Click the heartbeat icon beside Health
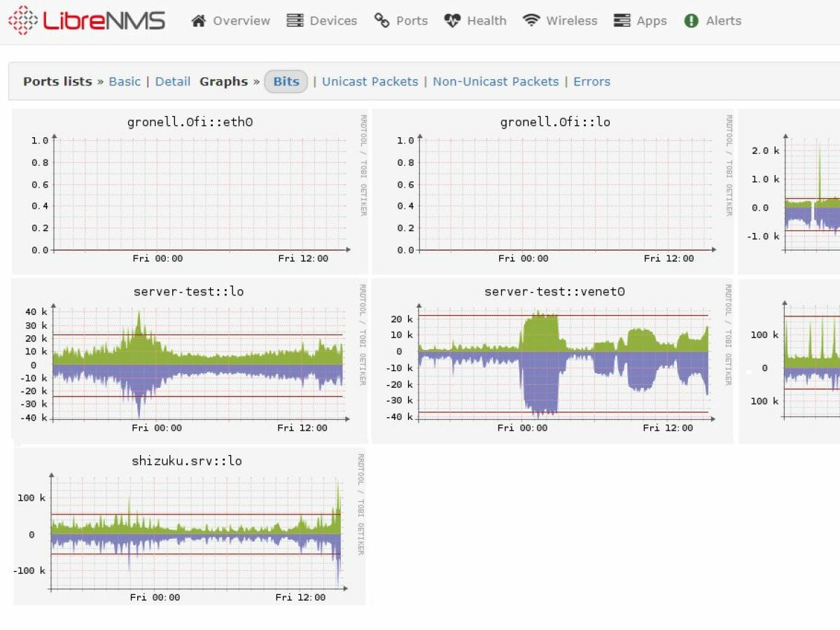Viewport: 840px width, 630px height. click(452, 21)
